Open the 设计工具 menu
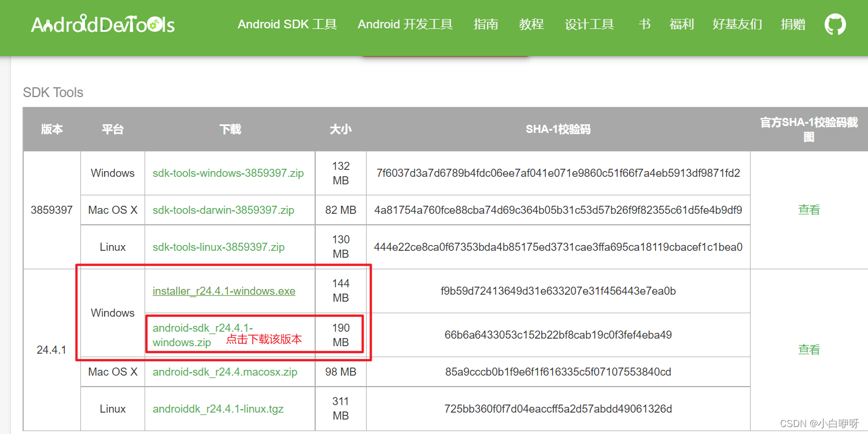The image size is (868, 434). coord(589,24)
